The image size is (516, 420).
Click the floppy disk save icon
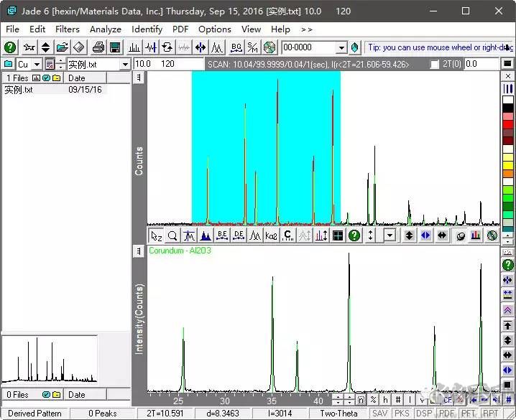point(114,47)
